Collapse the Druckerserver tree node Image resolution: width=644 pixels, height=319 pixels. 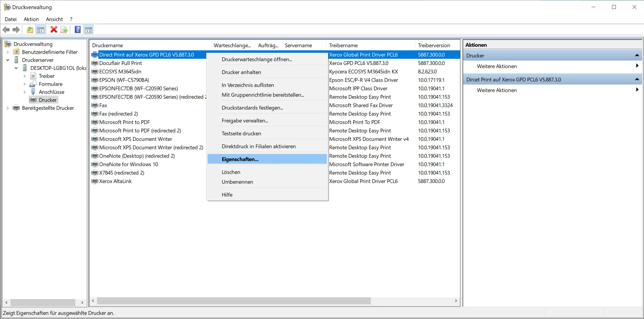(8, 60)
